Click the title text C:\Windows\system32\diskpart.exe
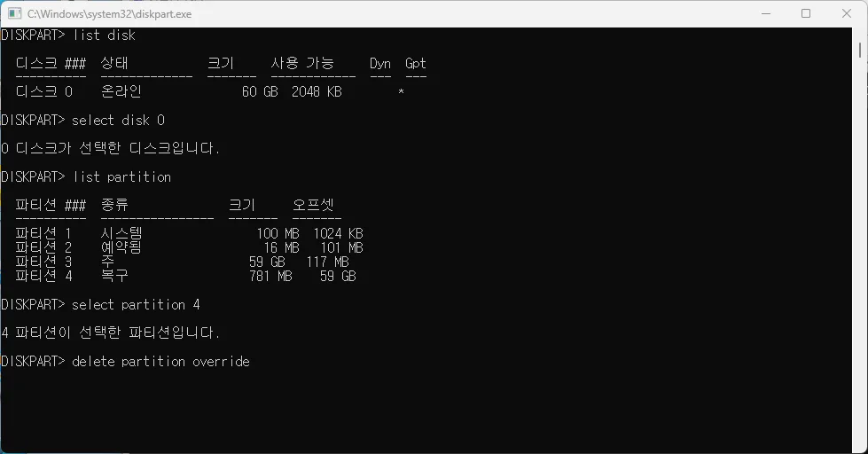Viewport: 868px width, 454px height. pyautogui.click(x=110, y=14)
